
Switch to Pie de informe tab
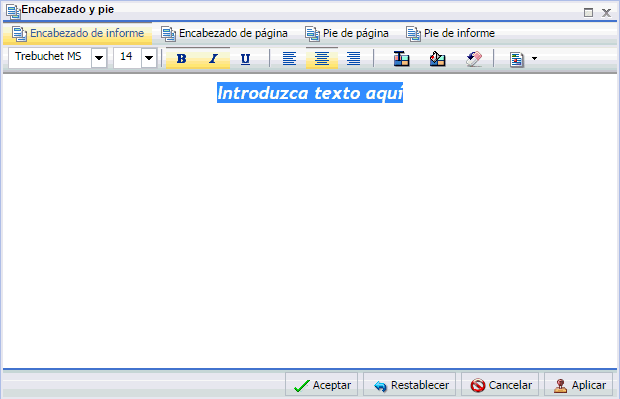coord(450,33)
